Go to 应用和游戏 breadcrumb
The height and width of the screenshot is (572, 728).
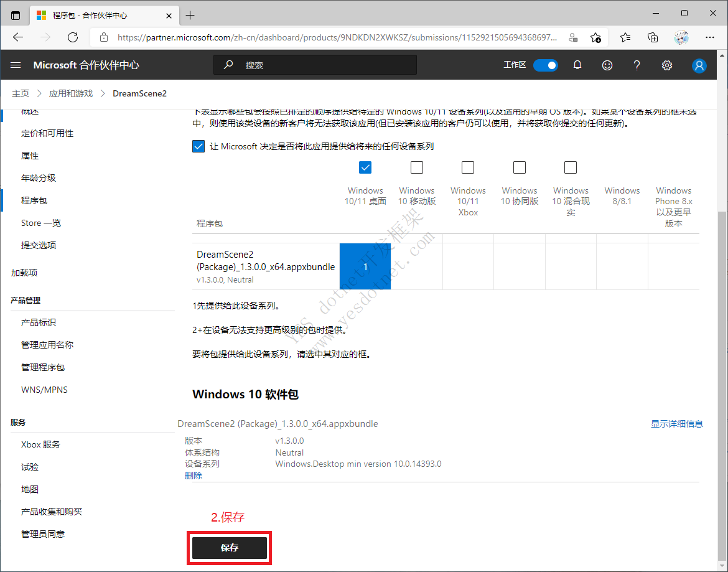click(x=71, y=94)
